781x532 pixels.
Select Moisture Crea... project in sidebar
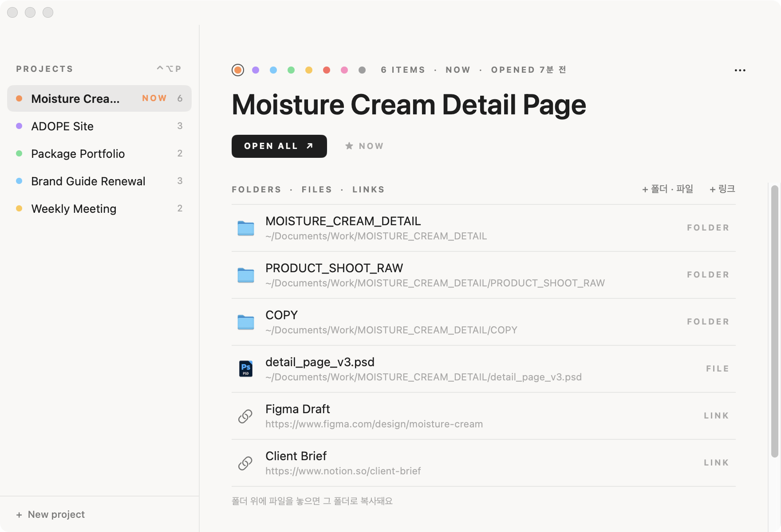pos(99,98)
